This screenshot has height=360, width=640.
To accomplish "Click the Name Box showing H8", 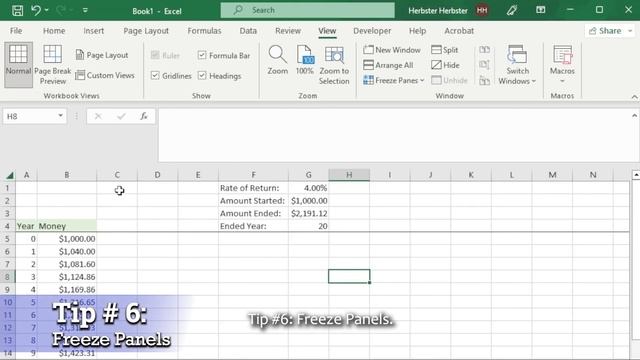I will [29, 116].
